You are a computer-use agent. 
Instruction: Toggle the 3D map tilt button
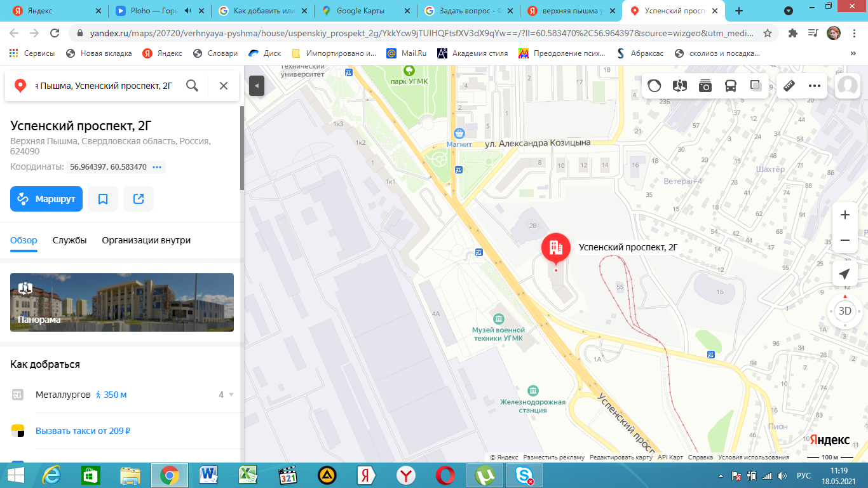click(x=845, y=311)
